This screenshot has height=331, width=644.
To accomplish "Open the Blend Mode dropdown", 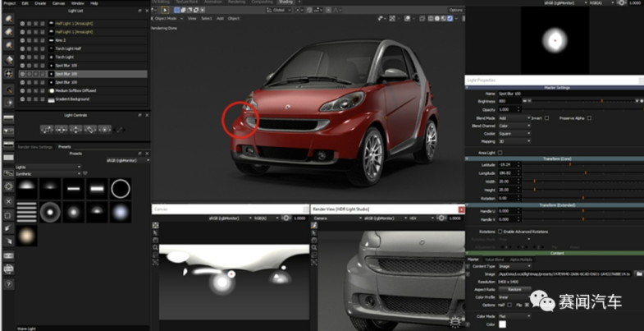I will (514, 118).
